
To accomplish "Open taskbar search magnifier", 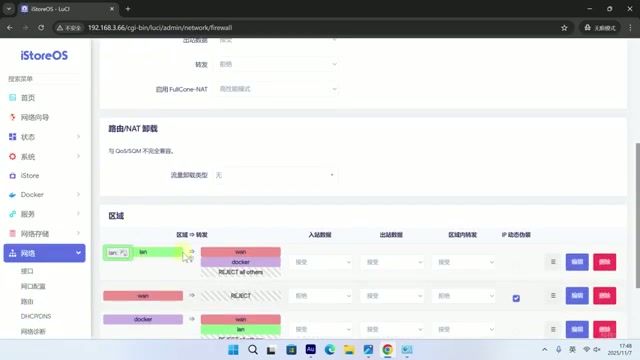I will click(253, 350).
